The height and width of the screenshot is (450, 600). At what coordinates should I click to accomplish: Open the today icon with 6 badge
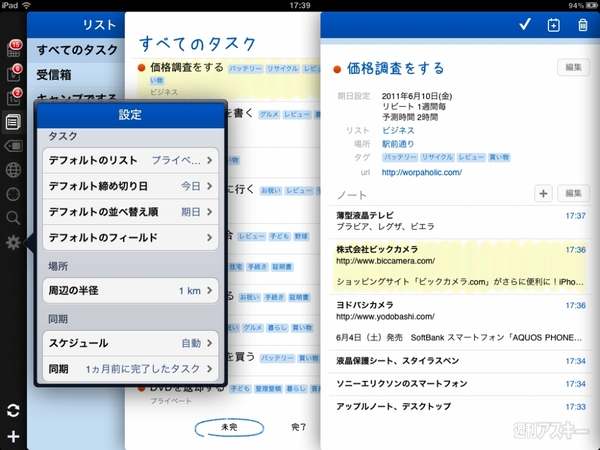(14, 73)
